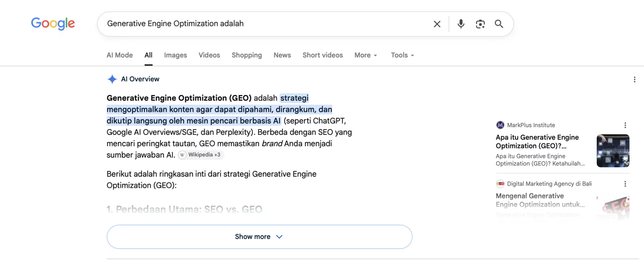The image size is (644, 260).
Task: Switch to Short videos tab
Action: tap(323, 55)
